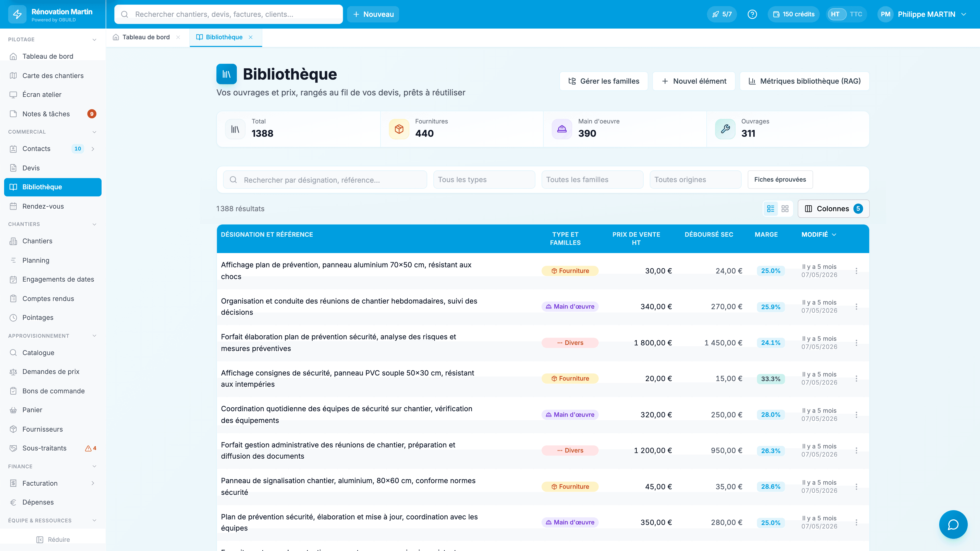The width and height of the screenshot is (980, 551).
Task: Click the Total library icon card
Action: tap(236, 129)
